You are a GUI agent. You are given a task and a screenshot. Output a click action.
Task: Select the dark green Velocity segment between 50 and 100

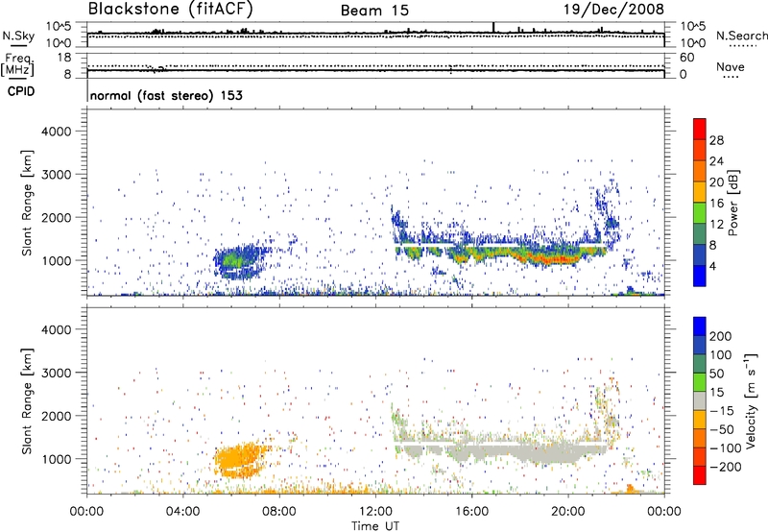(x=700, y=364)
